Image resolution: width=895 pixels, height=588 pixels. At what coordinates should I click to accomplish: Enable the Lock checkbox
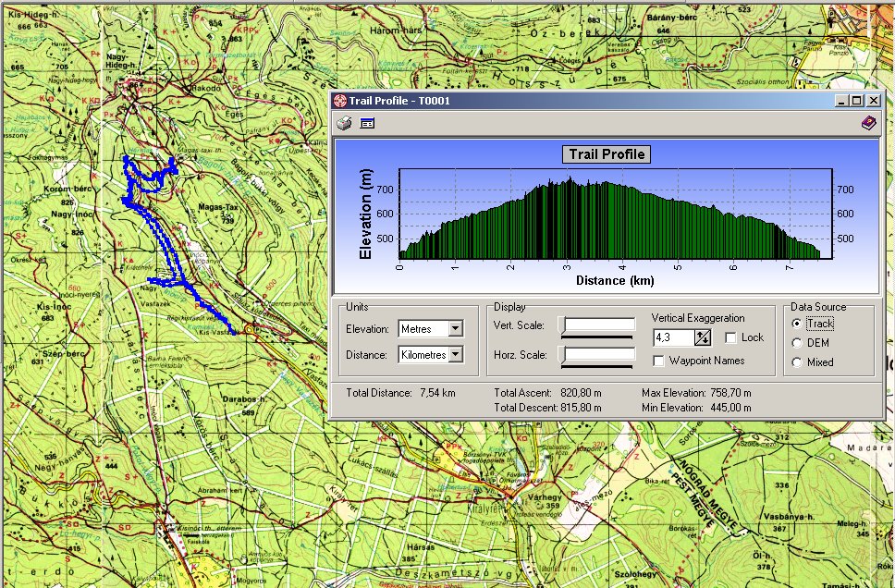point(730,337)
